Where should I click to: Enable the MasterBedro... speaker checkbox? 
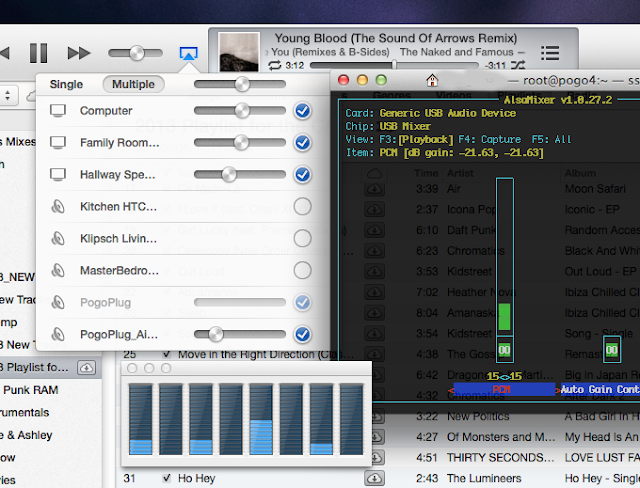(x=302, y=270)
